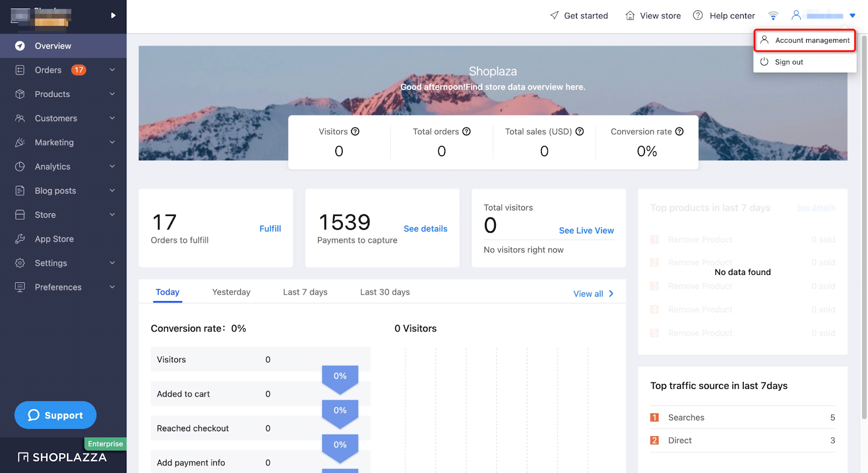
Task: Open See Live View link
Action: 586,231
